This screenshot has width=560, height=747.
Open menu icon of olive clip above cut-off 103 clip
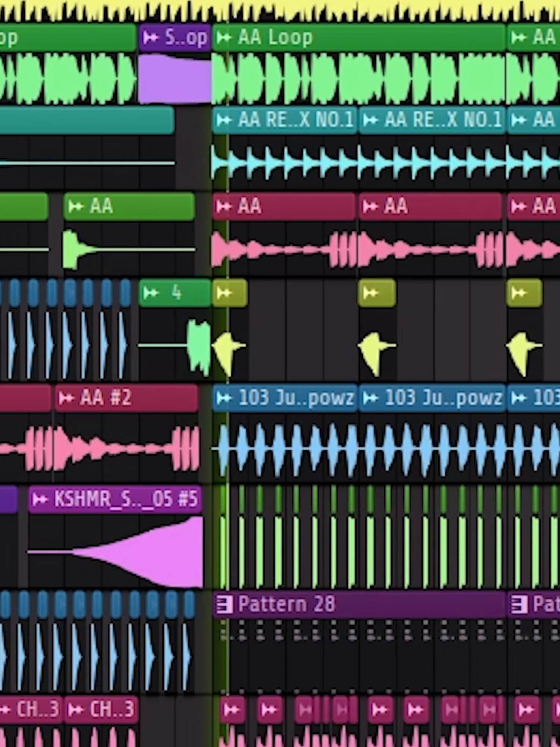(519, 293)
